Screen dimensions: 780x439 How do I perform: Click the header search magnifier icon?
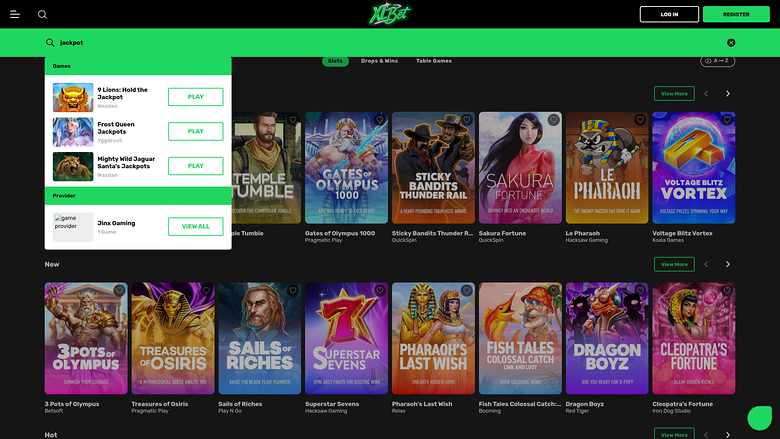[42, 14]
